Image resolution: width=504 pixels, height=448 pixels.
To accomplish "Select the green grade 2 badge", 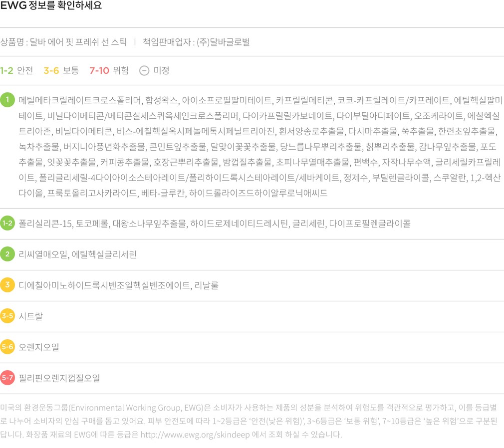I will click(x=7, y=254).
